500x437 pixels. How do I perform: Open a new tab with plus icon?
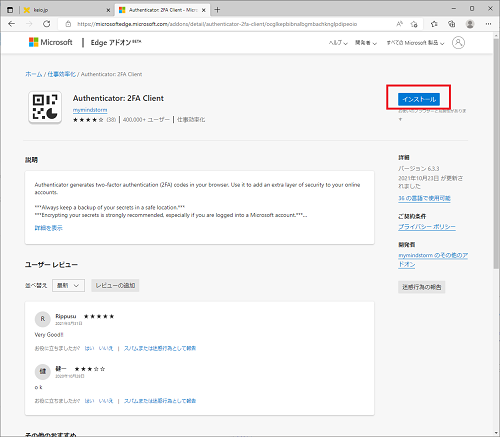click(x=217, y=10)
